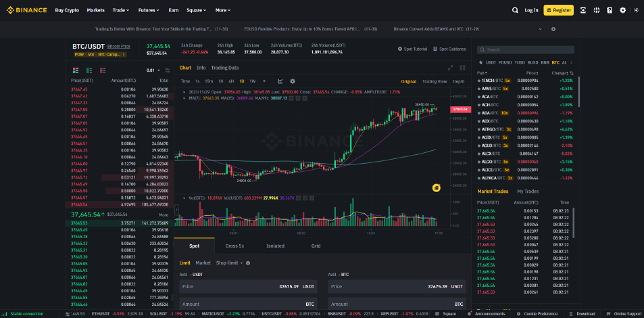Open chart settings gear icon
This screenshot has width=644, height=318.
pos(293,81)
